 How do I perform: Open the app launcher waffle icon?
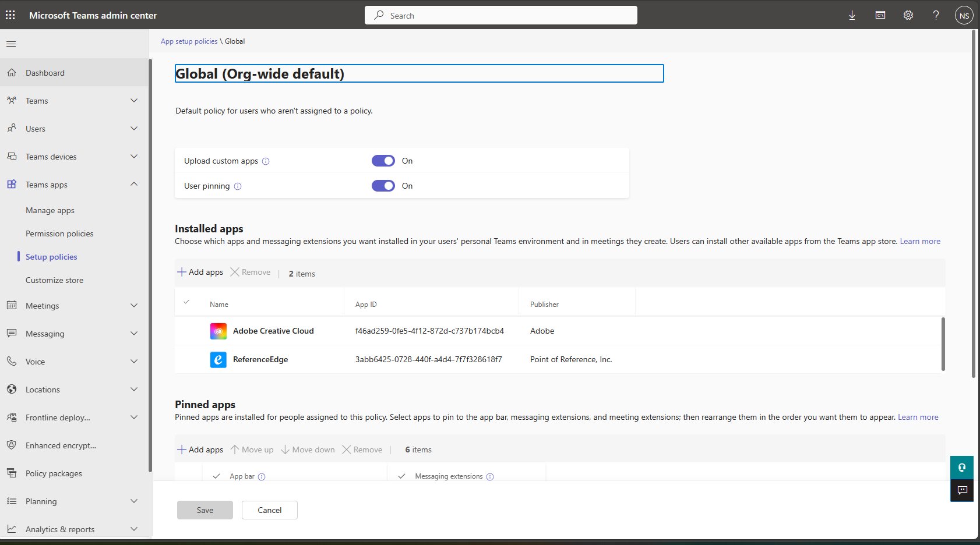[x=10, y=15]
